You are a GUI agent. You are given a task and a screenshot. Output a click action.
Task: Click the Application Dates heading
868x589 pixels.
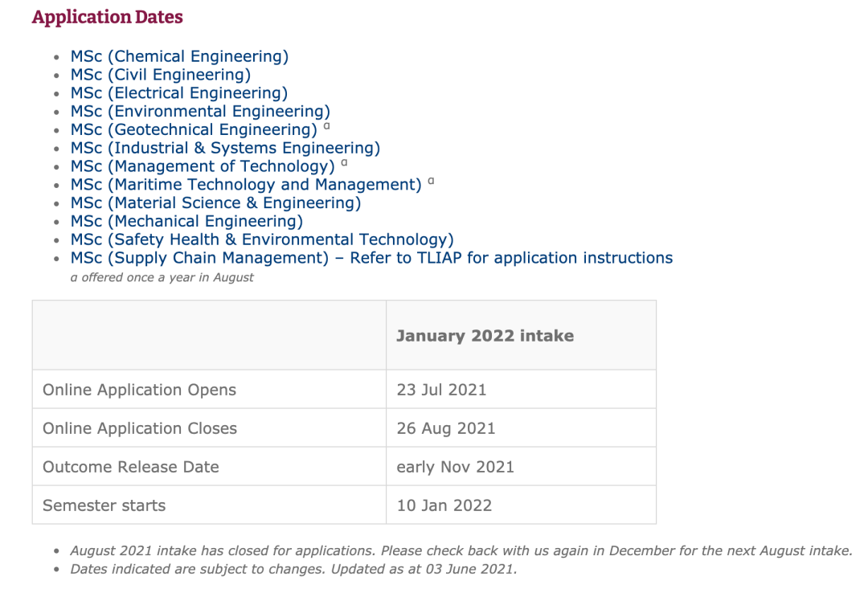coord(107,17)
